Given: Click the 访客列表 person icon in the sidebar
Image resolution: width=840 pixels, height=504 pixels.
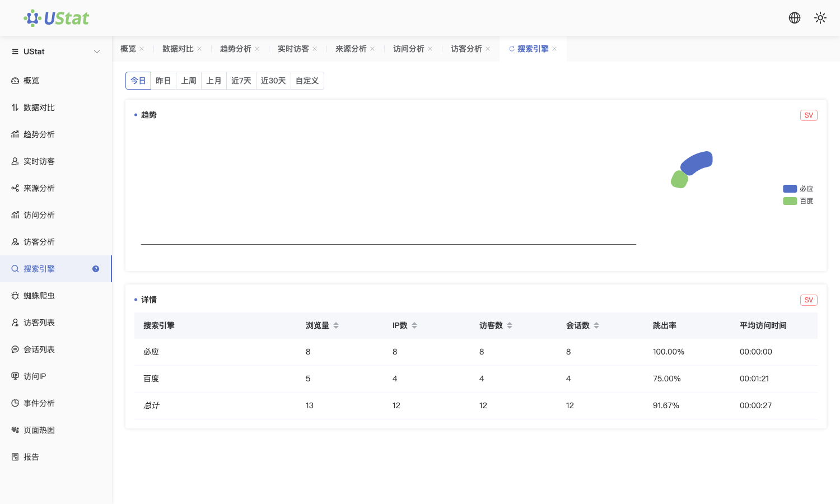Looking at the screenshot, I should point(15,323).
